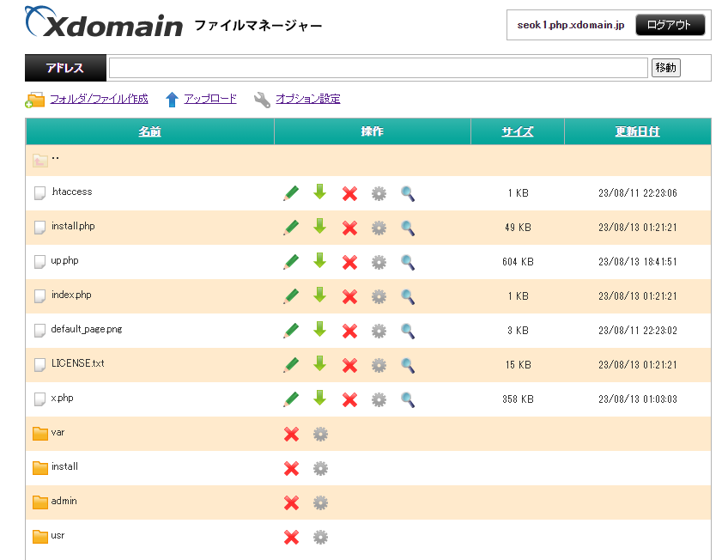
Task: Open the gear settings icon for index.php
Action: coord(379,296)
